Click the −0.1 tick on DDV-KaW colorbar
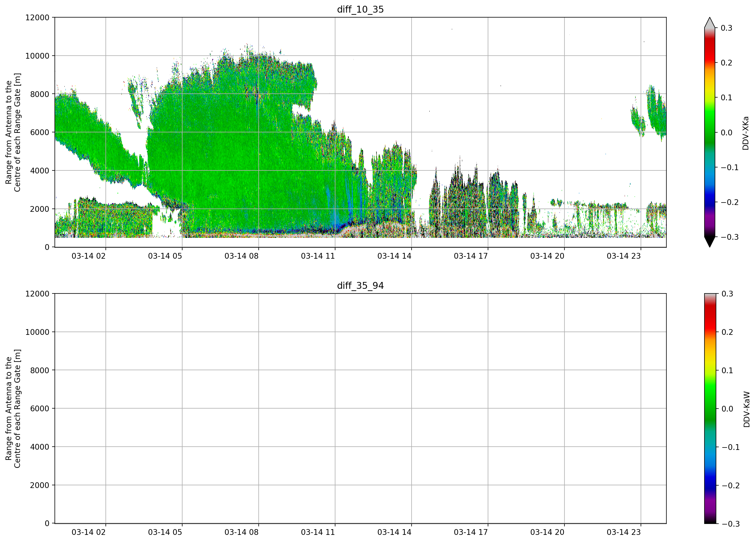This screenshot has width=756, height=542. coord(730,447)
